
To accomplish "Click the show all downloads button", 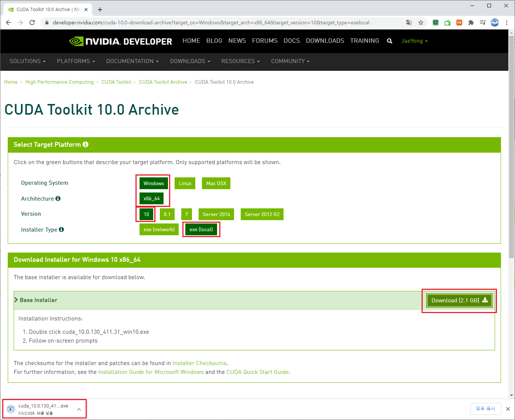I will (x=485, y=409).
